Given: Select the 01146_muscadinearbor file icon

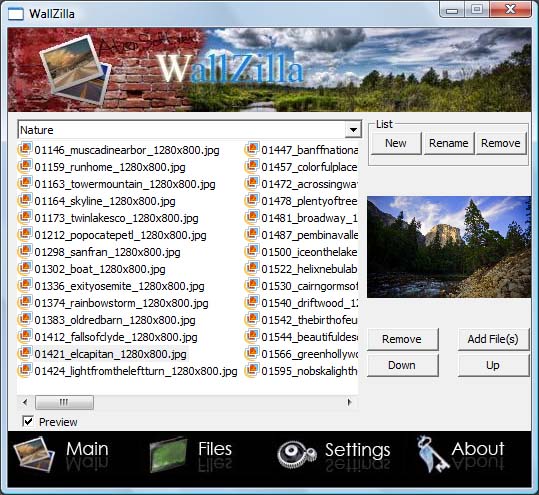Looking at the screenshot, I should (25, 150).
